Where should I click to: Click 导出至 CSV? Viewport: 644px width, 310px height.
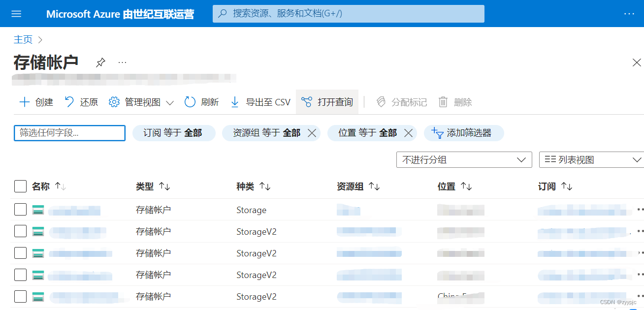(x=260, y=102)
